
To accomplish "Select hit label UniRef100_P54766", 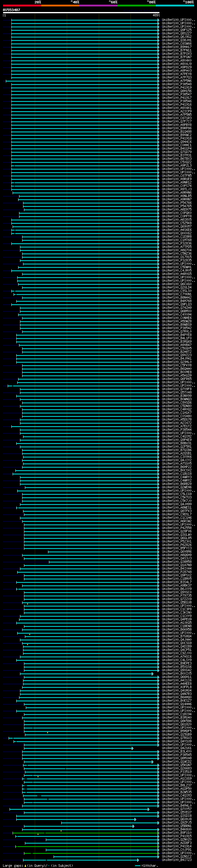I will pyautogui.click(x=177, y=203).
